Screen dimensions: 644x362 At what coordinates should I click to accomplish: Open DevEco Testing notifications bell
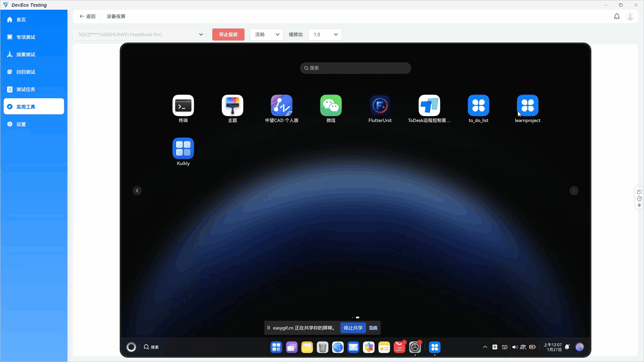pos(617,16)
